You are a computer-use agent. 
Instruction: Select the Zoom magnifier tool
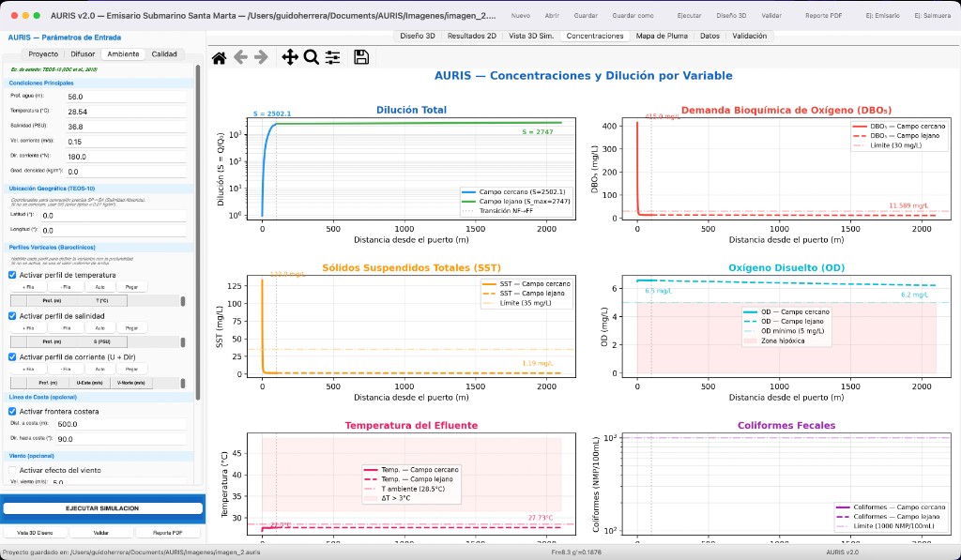pos(312,57)
